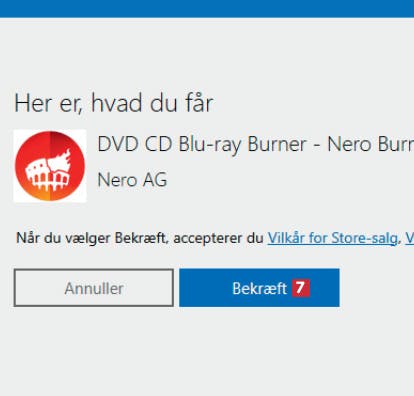414x396 pixels.
Task: Click the DVD CD Blu-ray Burner product title
Action: (x=255, y=144)
